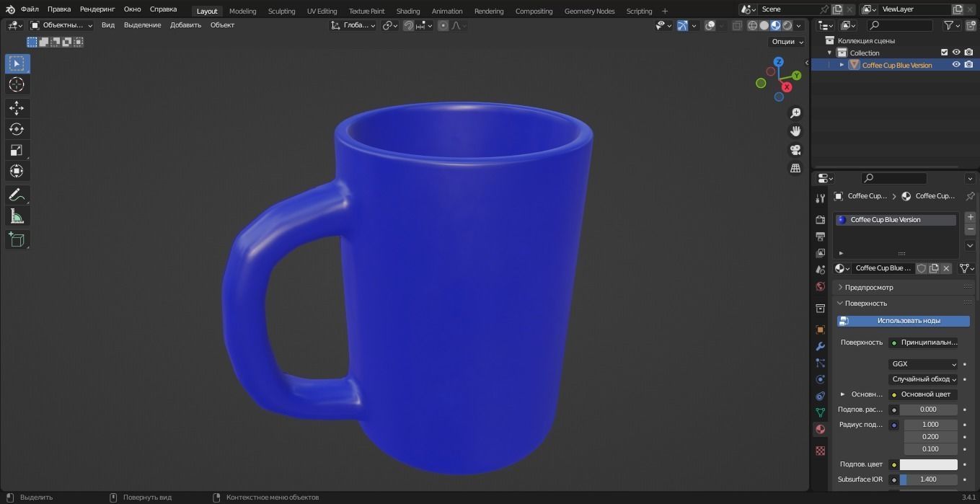
Task: Open View Layer properties tab
Action: click(x=820, y=253)
